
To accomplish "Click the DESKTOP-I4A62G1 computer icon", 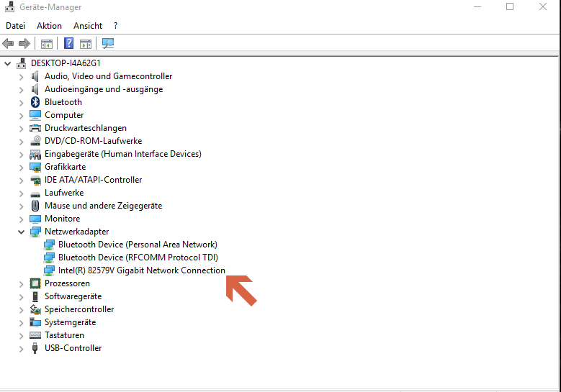I will pos(22,63).
